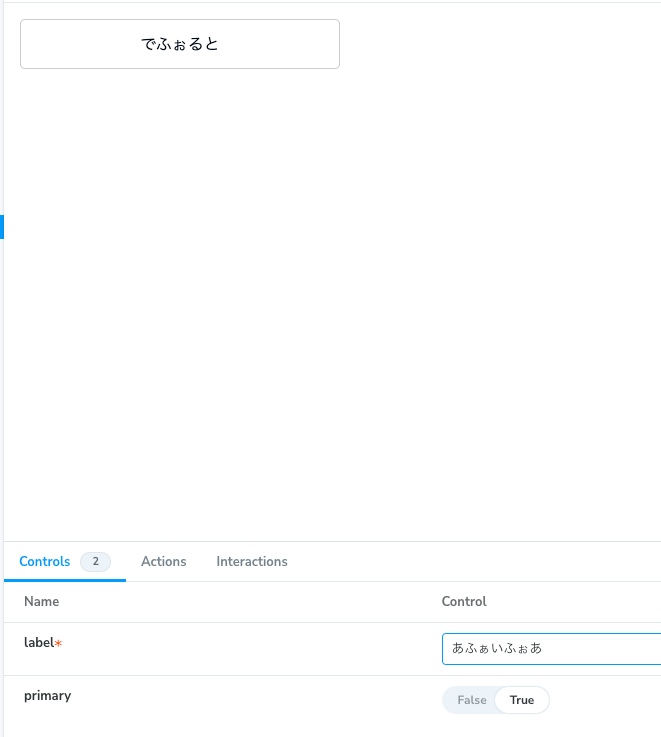Switch to the Actions tab
661x737 pixels.
[x=164, y=561]
